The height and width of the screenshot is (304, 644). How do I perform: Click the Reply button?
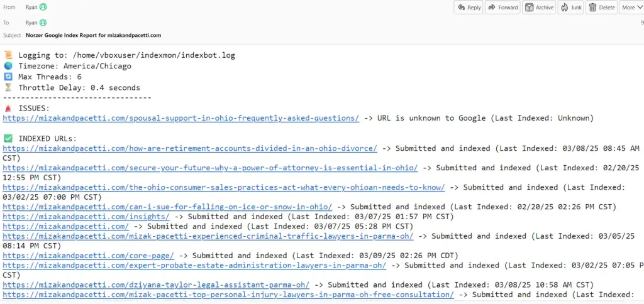point(468,8)
